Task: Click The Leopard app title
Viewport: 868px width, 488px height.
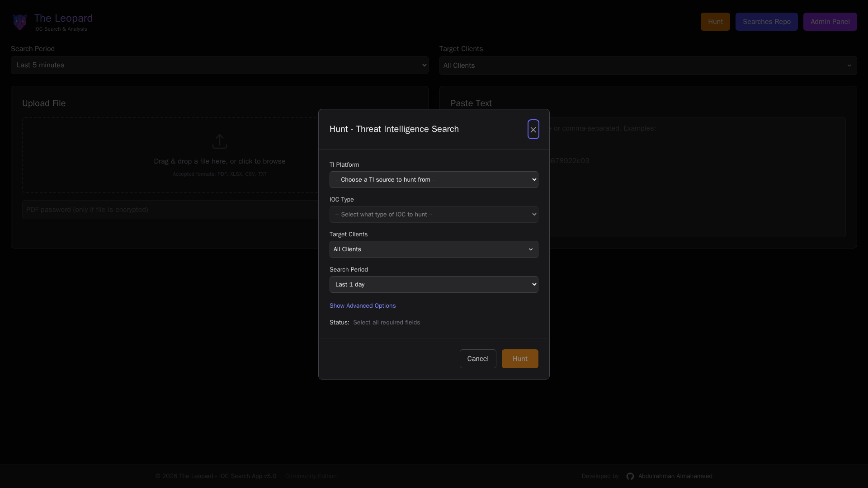Action: (63, 18)
